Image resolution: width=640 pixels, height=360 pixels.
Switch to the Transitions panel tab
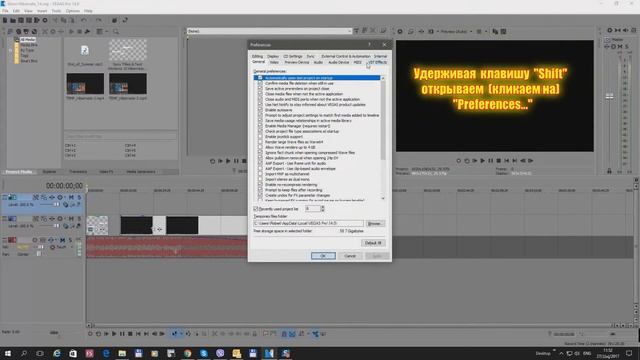(x=78, y=172)
